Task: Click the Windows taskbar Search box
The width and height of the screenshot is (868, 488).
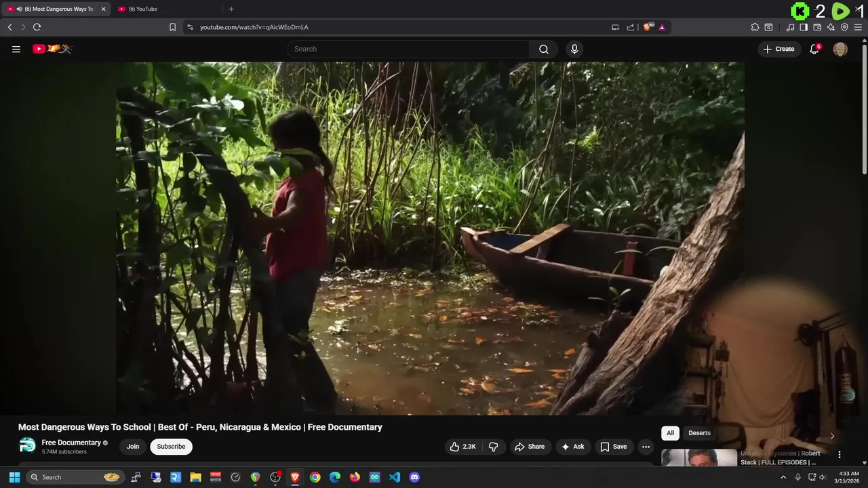Action: (75, 477)
